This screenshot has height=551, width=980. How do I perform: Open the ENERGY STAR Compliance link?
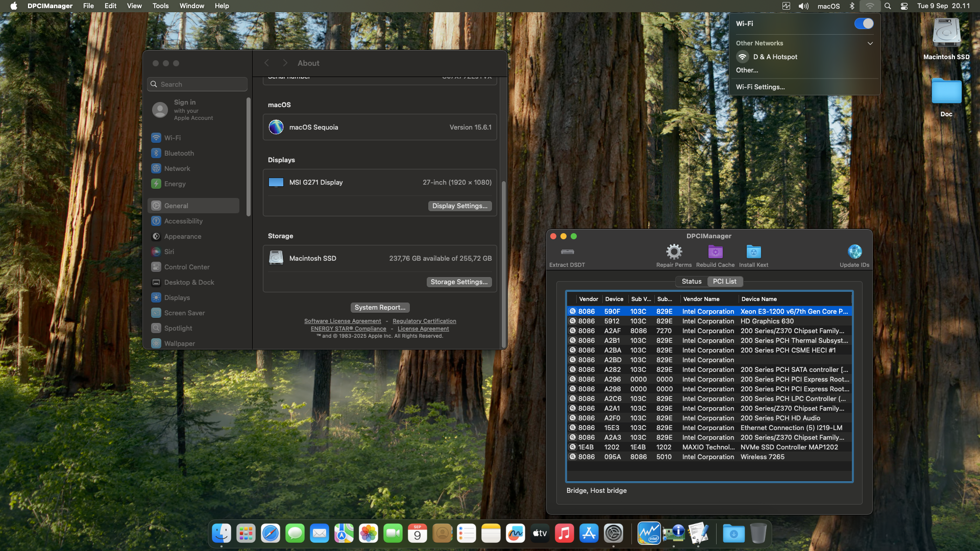[x=349, y=329]
